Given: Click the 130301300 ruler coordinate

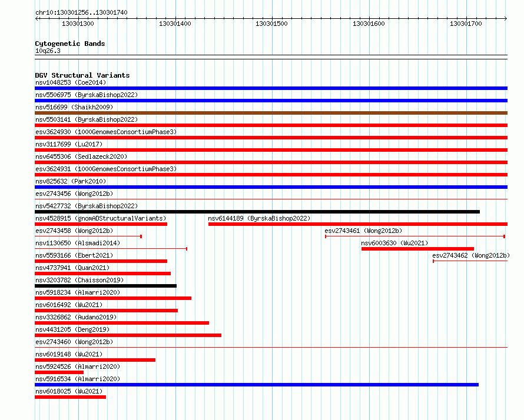Looking at the screenshot, I should click(x=78, y=24).
